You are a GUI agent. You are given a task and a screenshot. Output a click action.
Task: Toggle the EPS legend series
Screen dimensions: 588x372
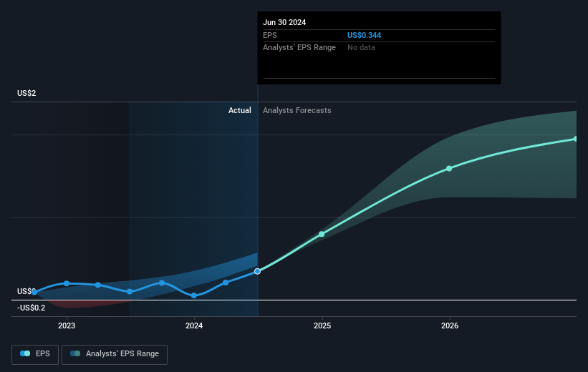(35, 354)
